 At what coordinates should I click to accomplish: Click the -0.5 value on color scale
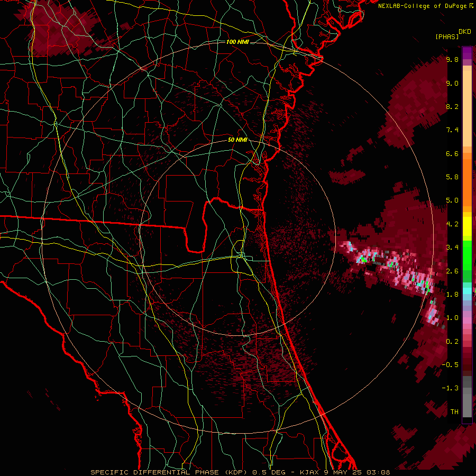450,365
